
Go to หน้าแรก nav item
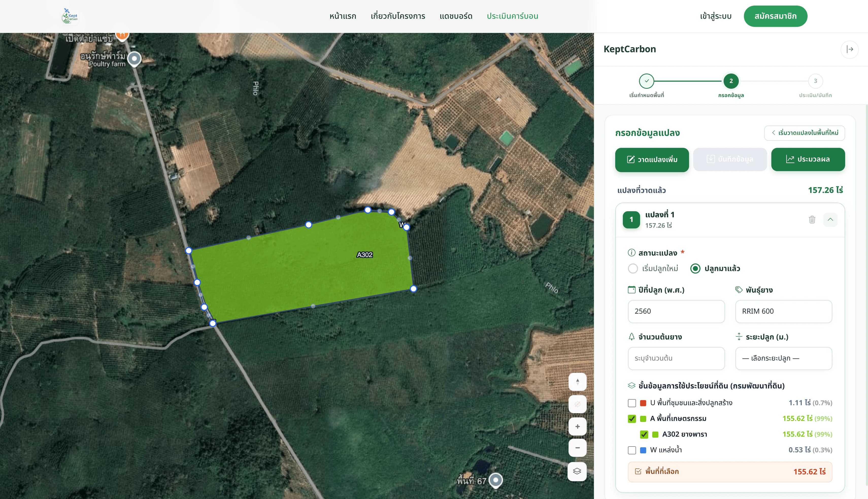point(343,16)
